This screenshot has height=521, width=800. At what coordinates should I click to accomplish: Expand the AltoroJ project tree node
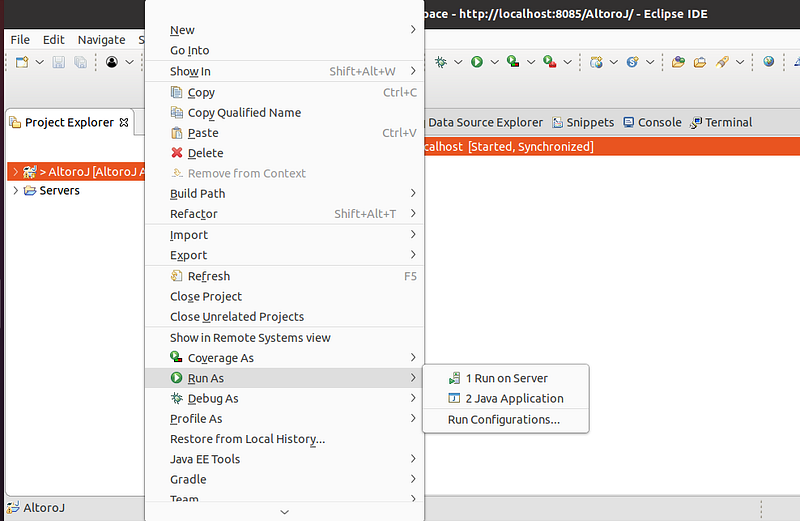[14, 172]
